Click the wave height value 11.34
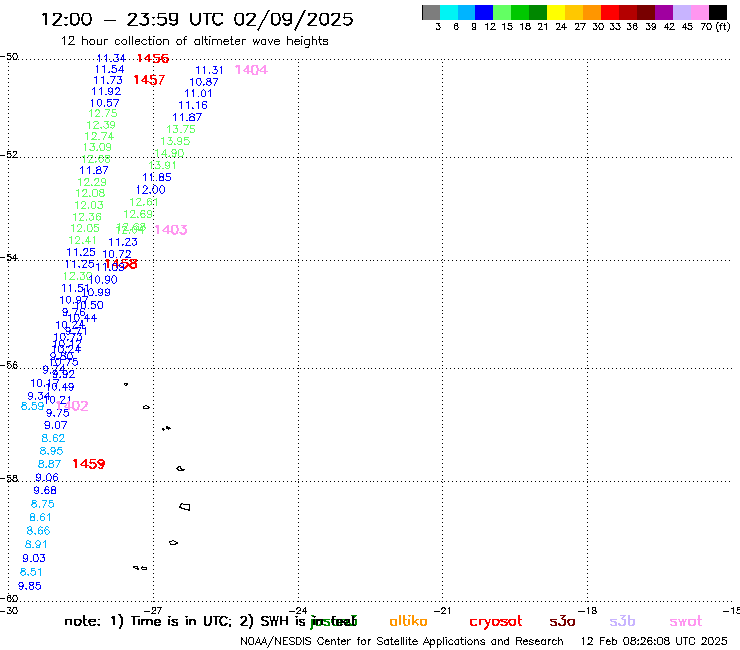 click(111, 58)
